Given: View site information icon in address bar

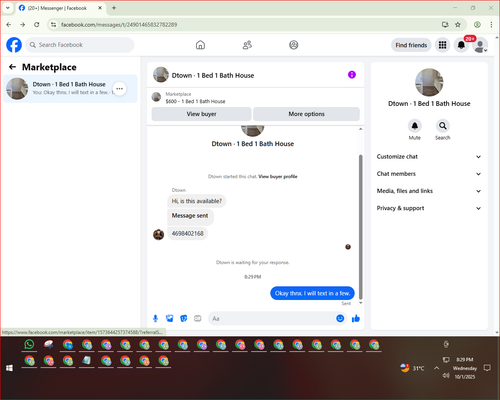Looking at the screenshot, I should click(53, 25).
